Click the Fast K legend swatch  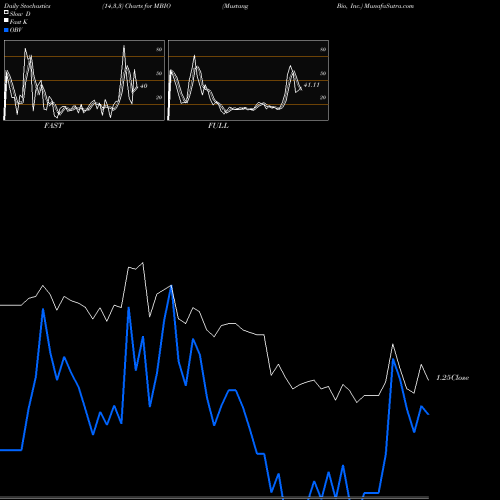[x=6, y=21]
